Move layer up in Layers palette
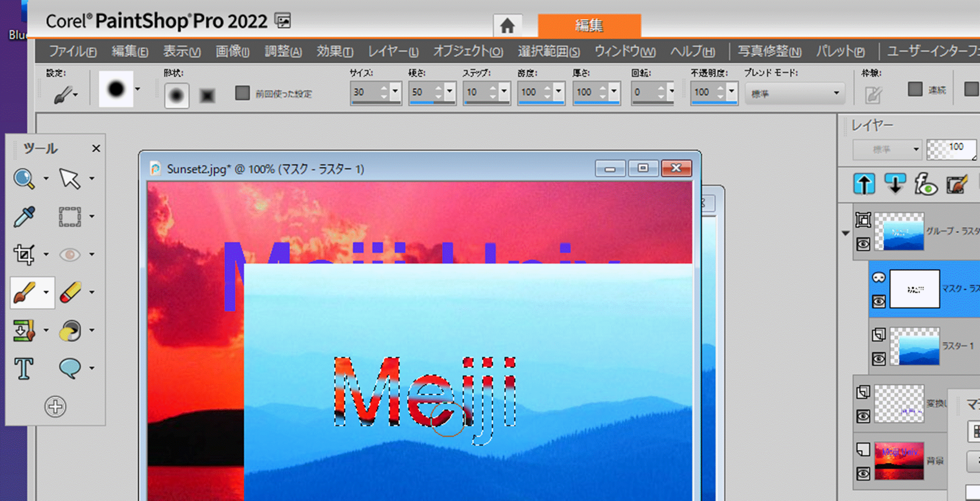The height and width of the screenshot is (501, 980). [864, 184]
